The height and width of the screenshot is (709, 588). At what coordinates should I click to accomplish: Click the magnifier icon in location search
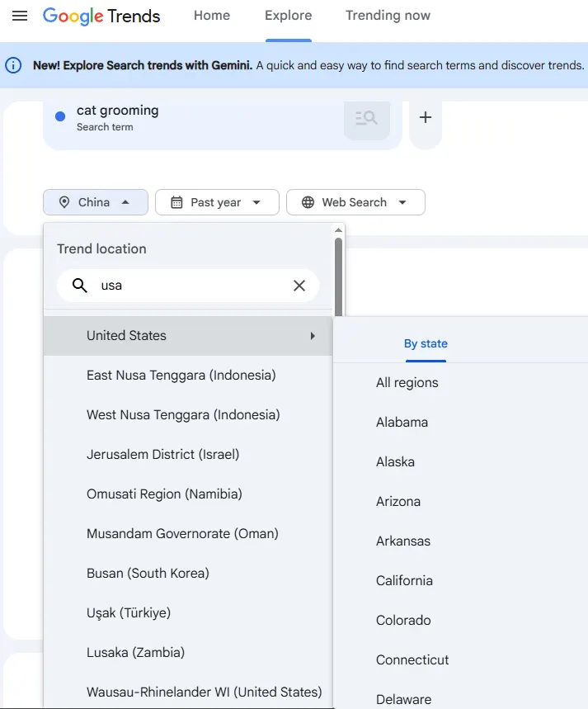[x=80, y=286]
